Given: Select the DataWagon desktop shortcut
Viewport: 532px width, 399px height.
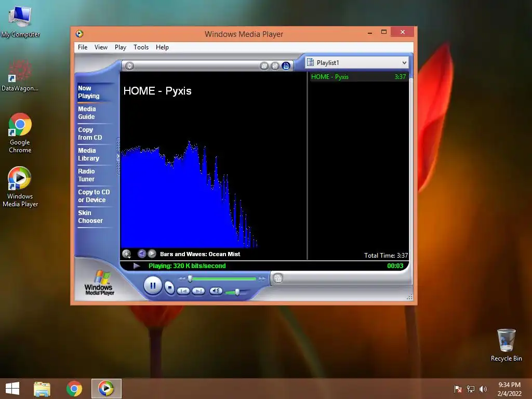Looking at the screenshot, I should point(20,75).
